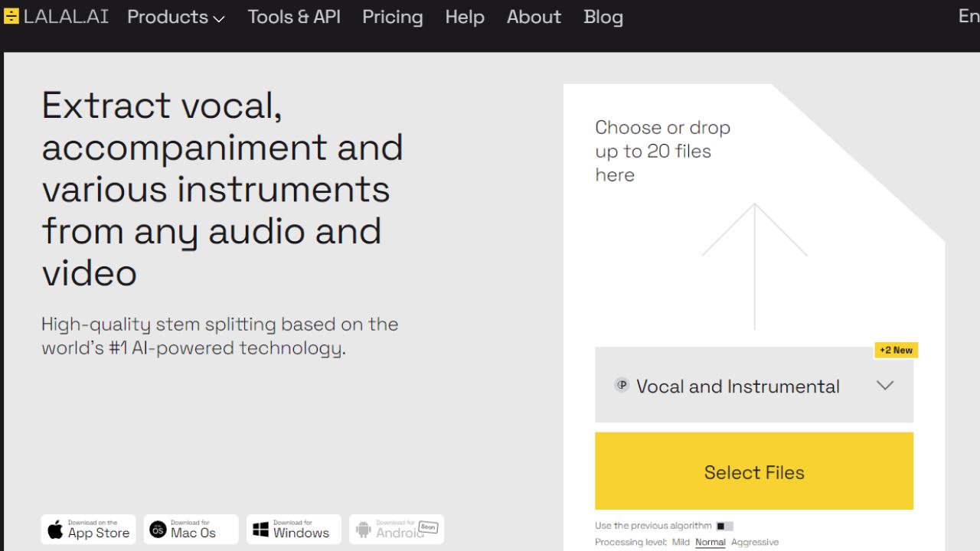Image resolution: width=980 pixels, height=551 pixels.
Task: Set processing level to Mild
Action: pos(681,543)
